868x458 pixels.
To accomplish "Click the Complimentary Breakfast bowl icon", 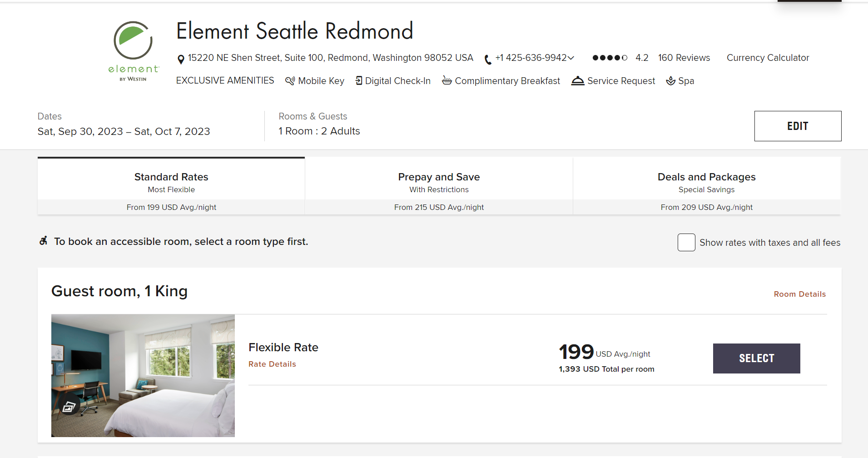I will pyautogui.click(x=447, y=81).
